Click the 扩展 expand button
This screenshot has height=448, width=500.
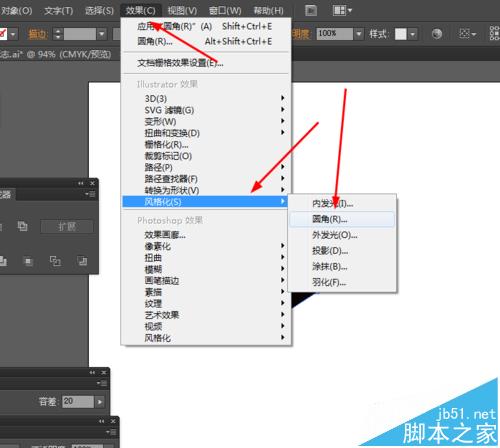[x=67, y=227]
